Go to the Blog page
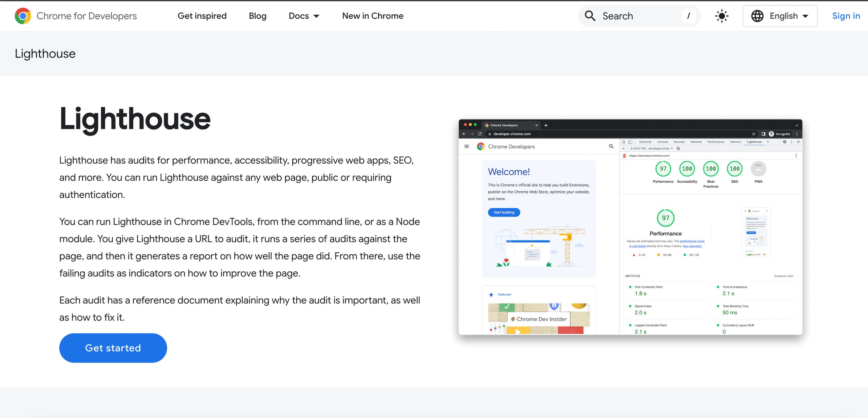This screenshot has height=418, width=868. [x=257, y=16]
